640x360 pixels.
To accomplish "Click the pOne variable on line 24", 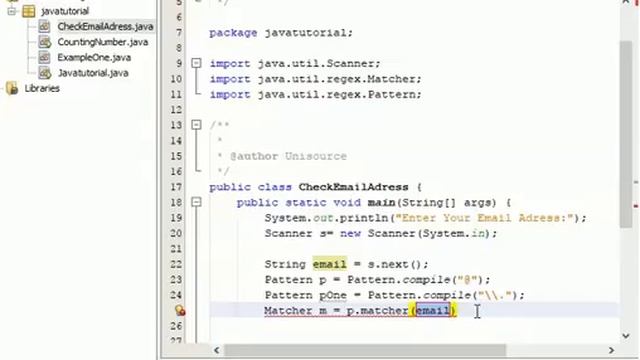I will pos(333,295).
